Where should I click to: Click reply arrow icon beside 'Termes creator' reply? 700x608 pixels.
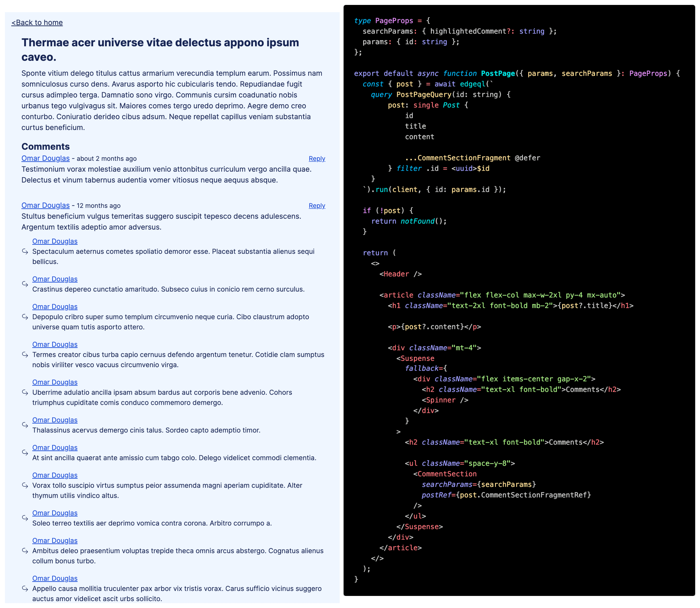[x=25, y=355]
